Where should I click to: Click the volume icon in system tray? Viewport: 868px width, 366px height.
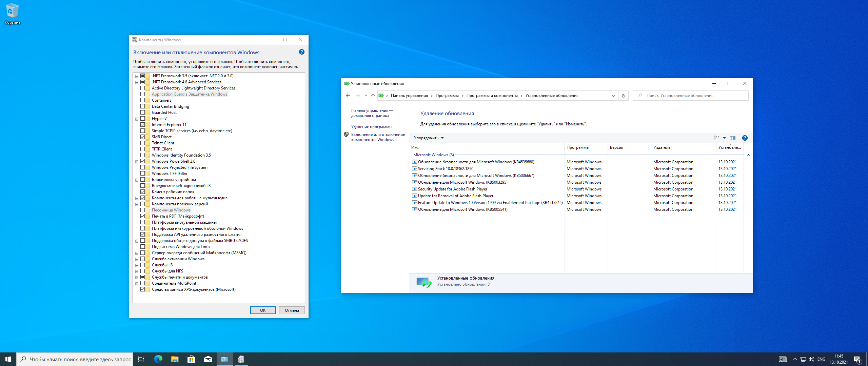point(811,359)
